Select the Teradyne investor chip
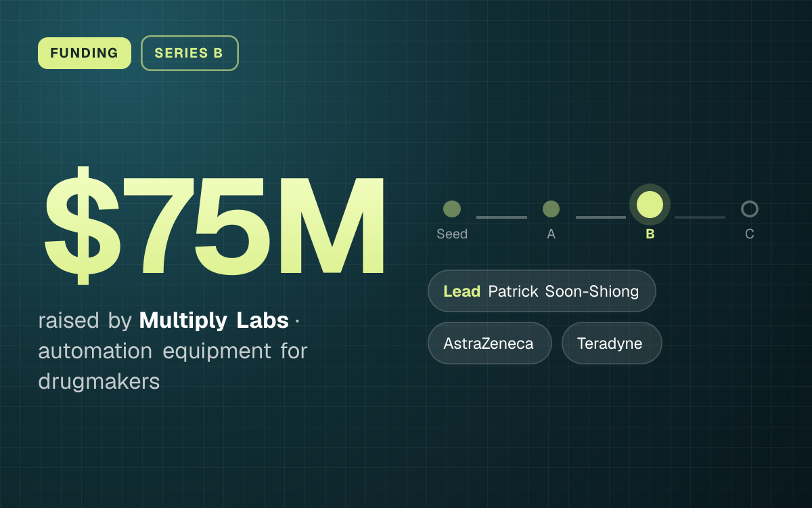 612,343
